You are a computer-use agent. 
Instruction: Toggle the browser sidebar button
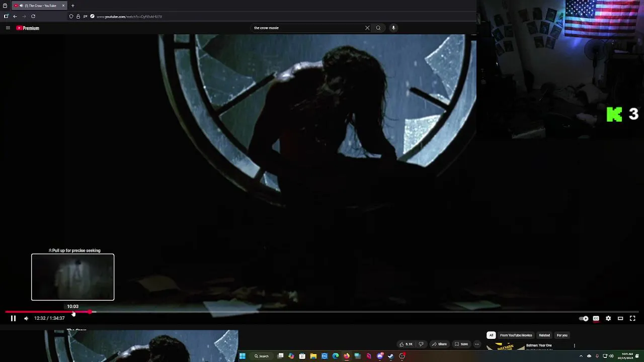[x=6, y=16]
